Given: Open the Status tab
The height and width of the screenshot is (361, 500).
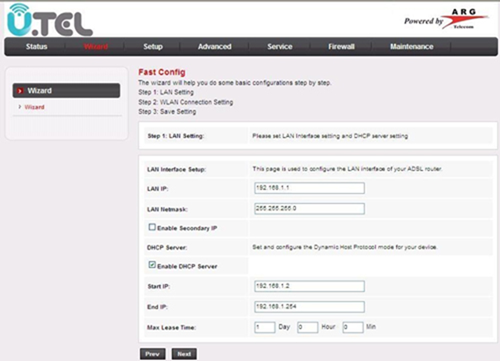Looking at the screenshot, I should click(37, 47).
